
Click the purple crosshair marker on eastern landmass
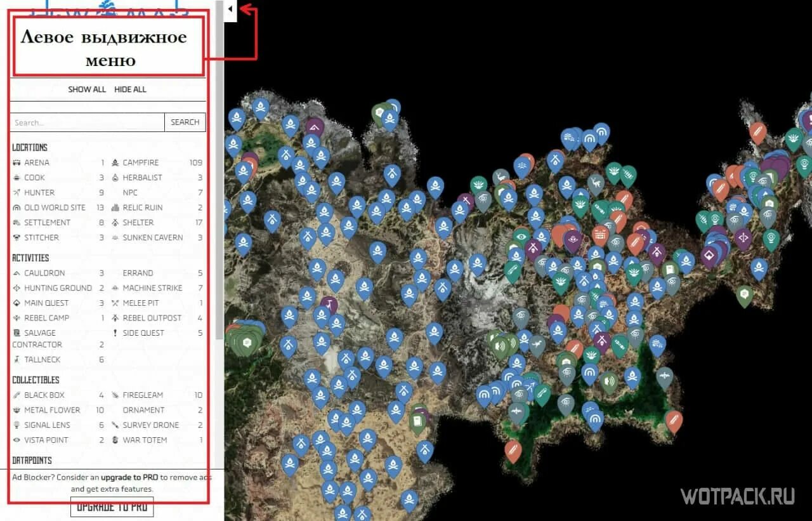[743, 239]
